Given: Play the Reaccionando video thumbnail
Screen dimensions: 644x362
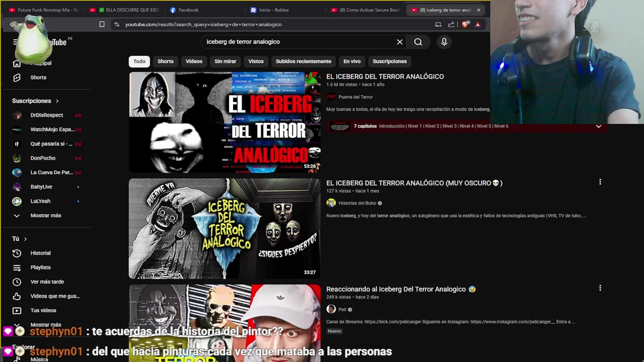Looking at the screenshot, I should click(x=224, y=323).
